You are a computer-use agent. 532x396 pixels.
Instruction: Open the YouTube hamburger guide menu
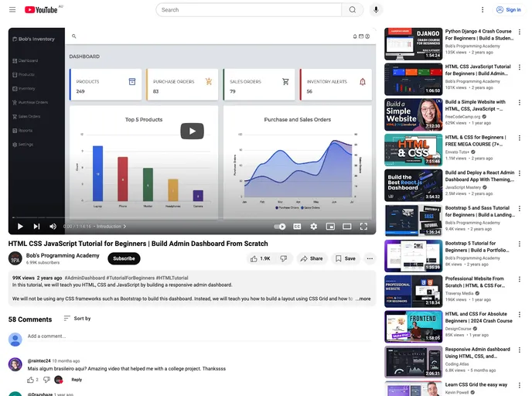12,10
